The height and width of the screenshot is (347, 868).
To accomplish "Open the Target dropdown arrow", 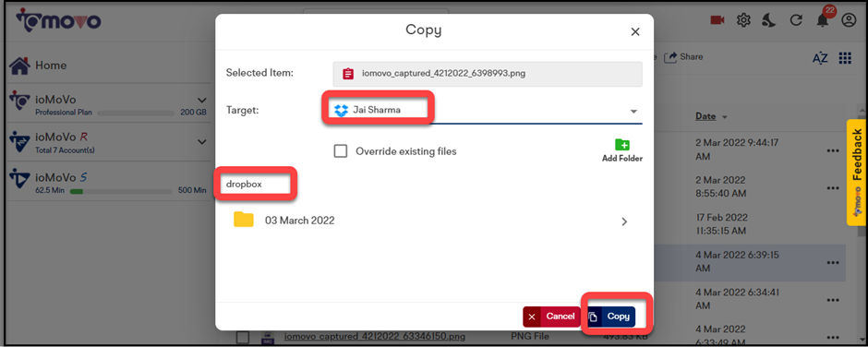I will point(633,112).
